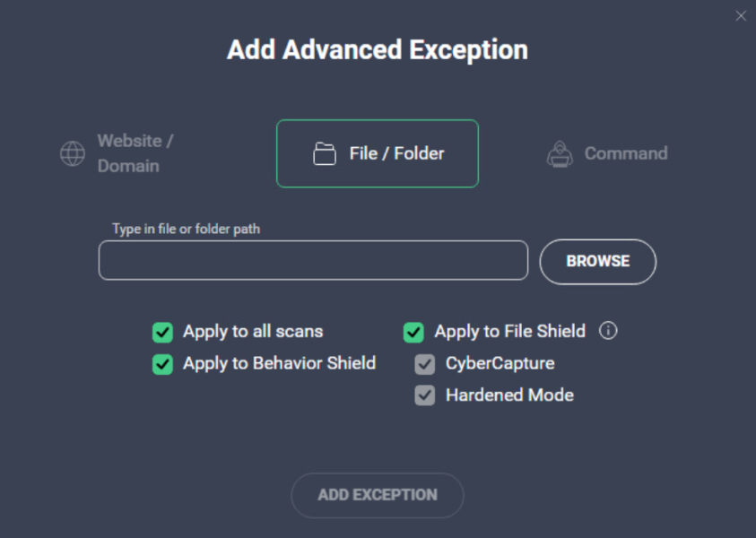Click the globe icon beside Website/Domain

tap(72, 153)
